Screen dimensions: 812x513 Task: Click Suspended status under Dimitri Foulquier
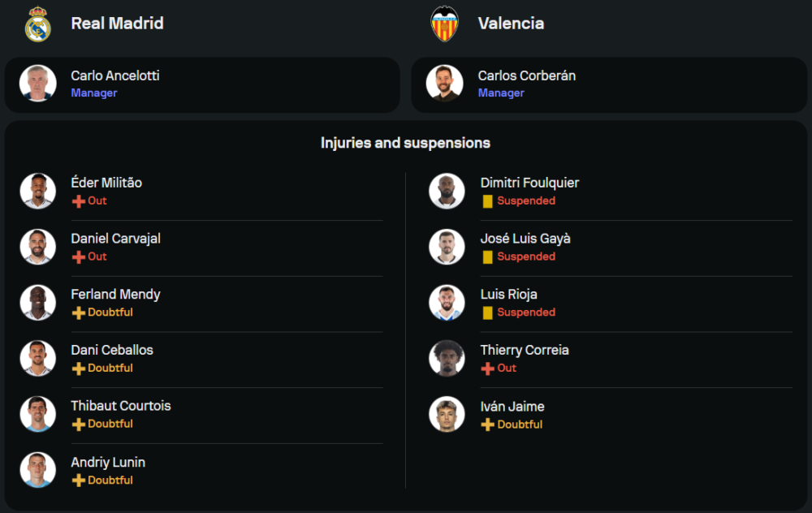tap(526, 200)
